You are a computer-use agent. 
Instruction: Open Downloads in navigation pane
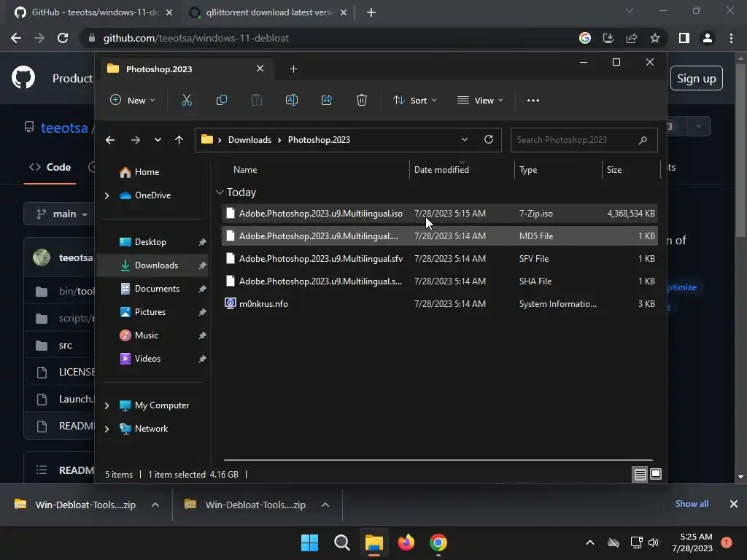152,265
